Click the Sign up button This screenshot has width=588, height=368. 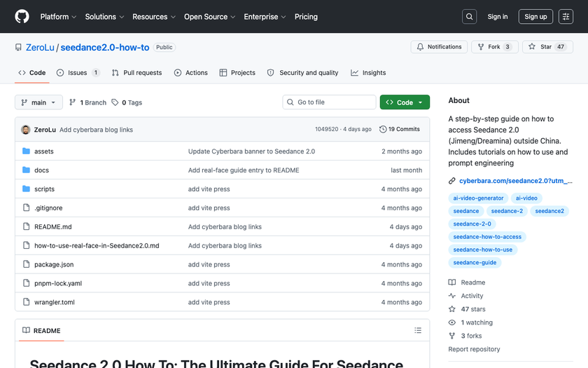[x=535, y=17]
